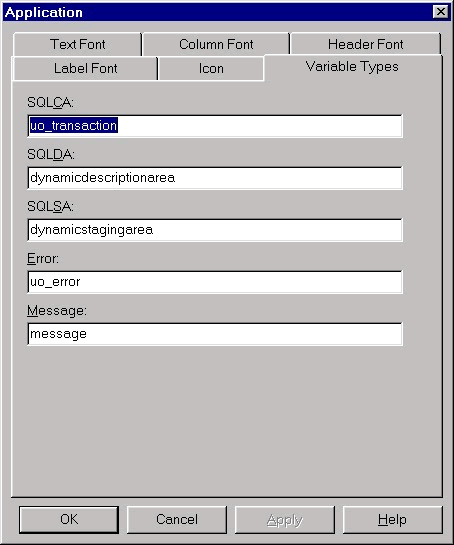Select the Variable Types tab
Viewport: 454px width, 545px height.
352,66
